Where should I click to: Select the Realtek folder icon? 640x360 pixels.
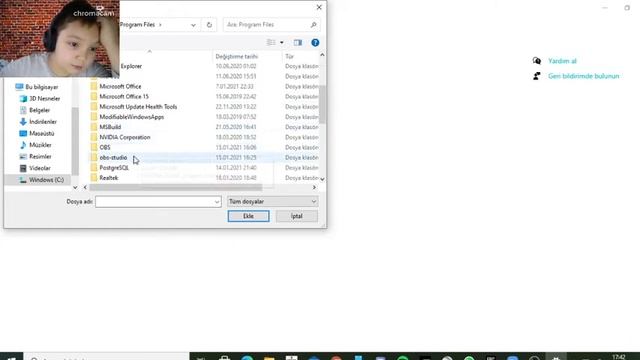coord(94,178)
